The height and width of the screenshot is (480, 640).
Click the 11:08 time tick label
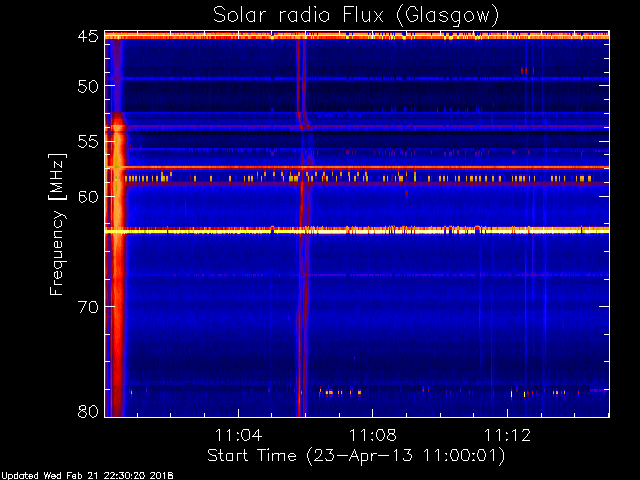pyautogui.click(x=373, y=435)
